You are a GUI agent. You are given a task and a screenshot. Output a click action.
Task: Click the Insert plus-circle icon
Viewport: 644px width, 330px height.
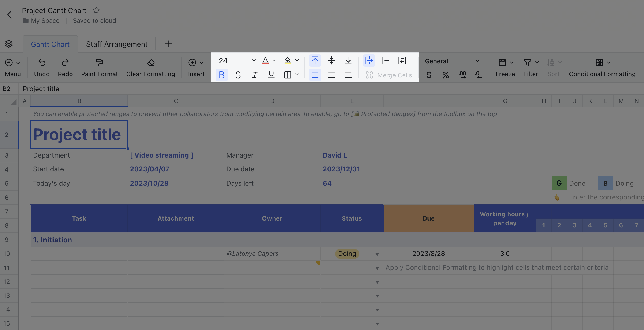(x=192, y=62)
